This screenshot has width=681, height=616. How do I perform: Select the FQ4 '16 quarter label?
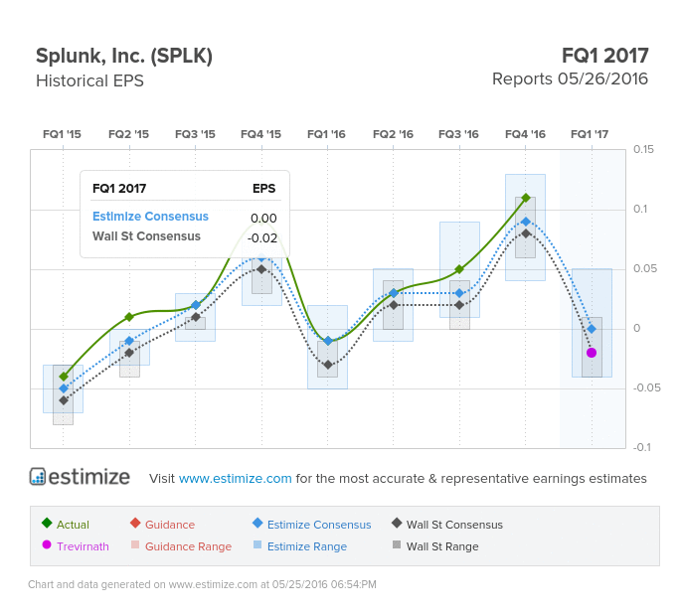coord(525,134)
